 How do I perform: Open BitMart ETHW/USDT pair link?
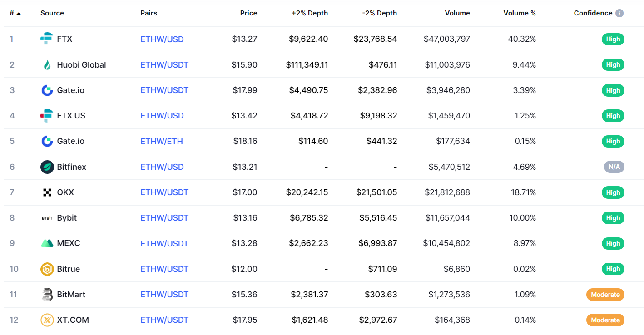(x=164, y=295)
